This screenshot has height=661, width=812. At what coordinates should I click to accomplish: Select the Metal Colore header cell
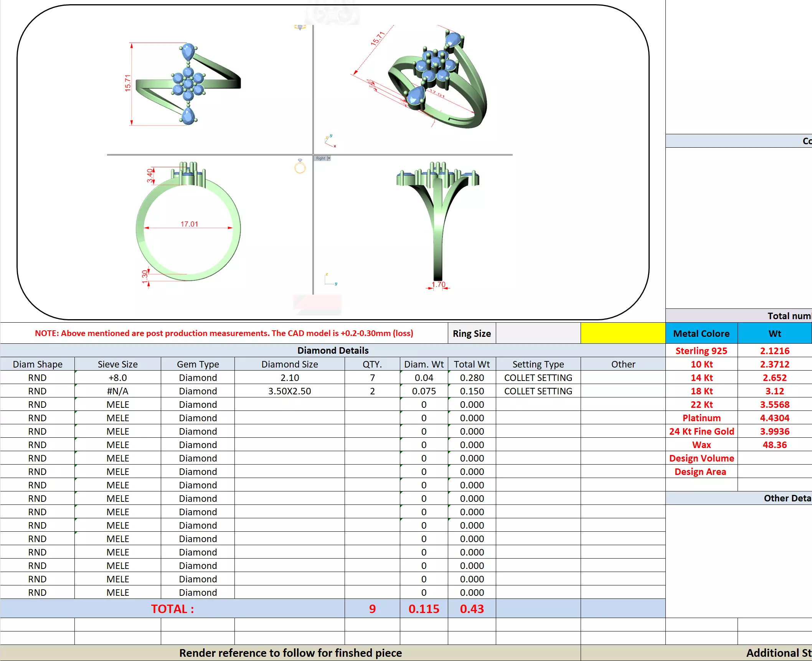click(x=701, y=333)
